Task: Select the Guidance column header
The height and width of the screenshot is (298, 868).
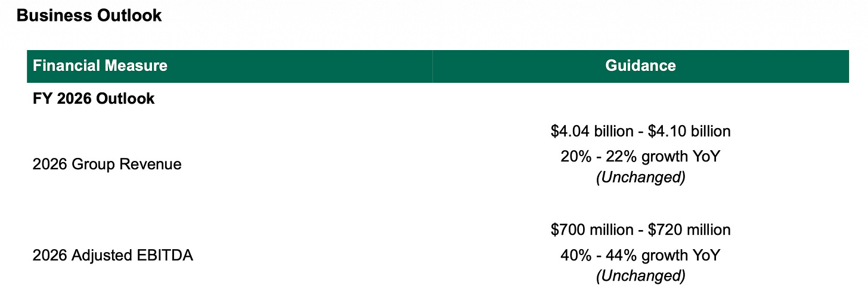Action: pyautogui.click(x=640, y=66)
